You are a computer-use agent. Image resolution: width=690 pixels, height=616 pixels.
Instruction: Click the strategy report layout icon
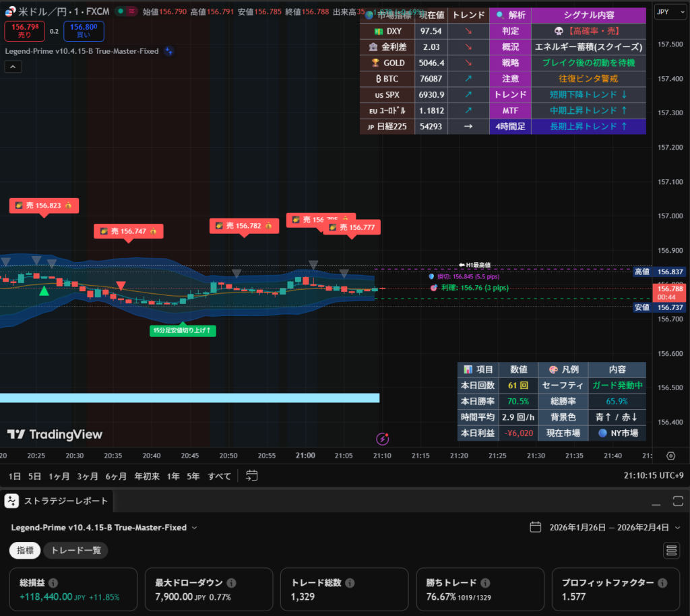pos(672,551)
